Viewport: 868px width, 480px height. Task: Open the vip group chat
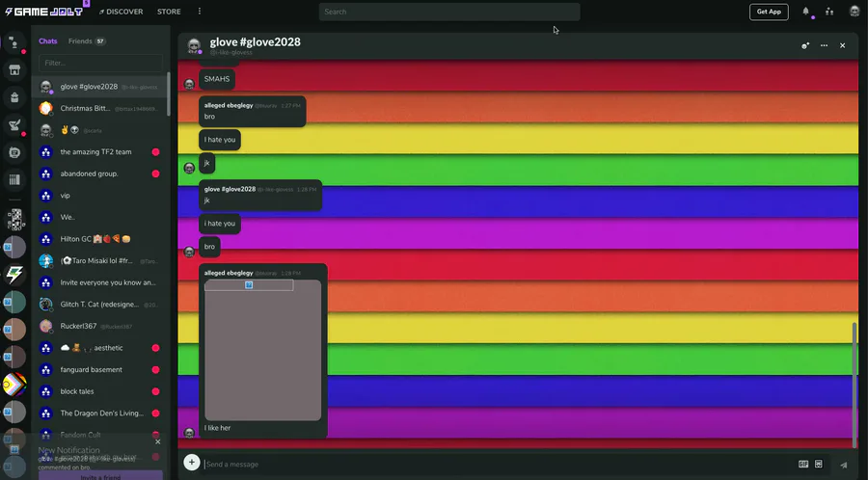point(99,196)
